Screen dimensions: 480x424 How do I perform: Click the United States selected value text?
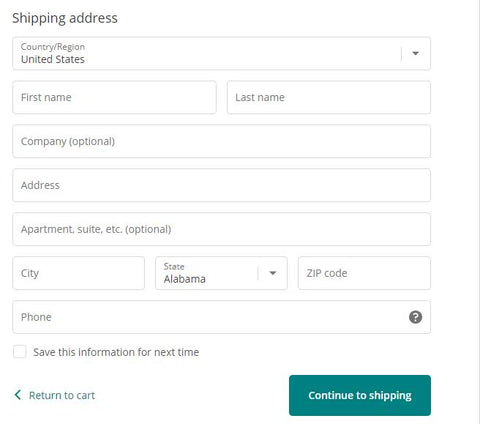pyautogui.click(x=53, y=59)
